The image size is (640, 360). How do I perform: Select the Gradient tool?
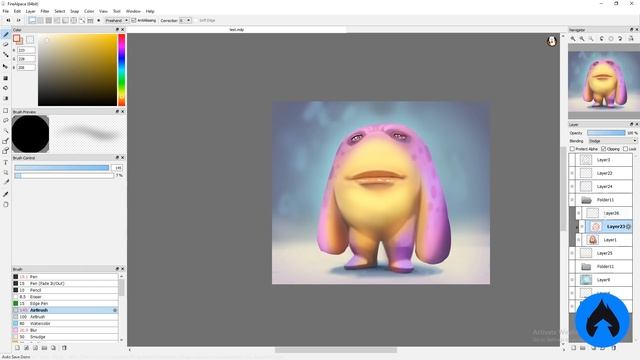[6, 98]
